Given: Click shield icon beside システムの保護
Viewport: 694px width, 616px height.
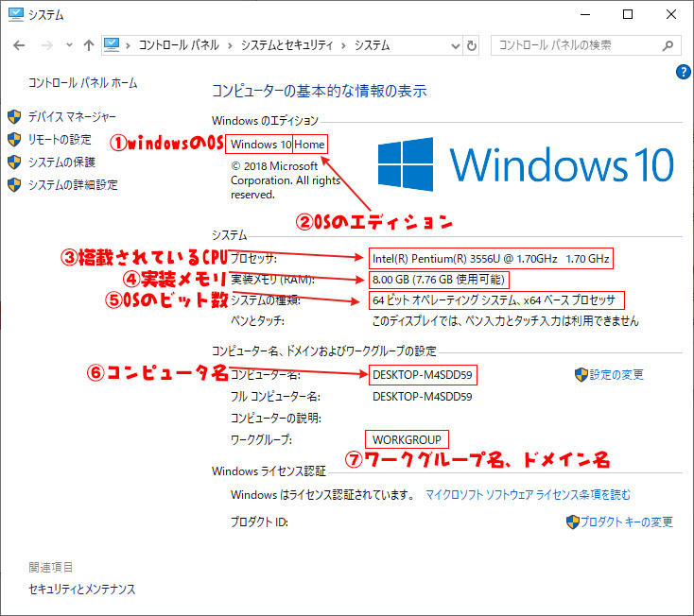Looking at the screenshot, I should (14, 162).
